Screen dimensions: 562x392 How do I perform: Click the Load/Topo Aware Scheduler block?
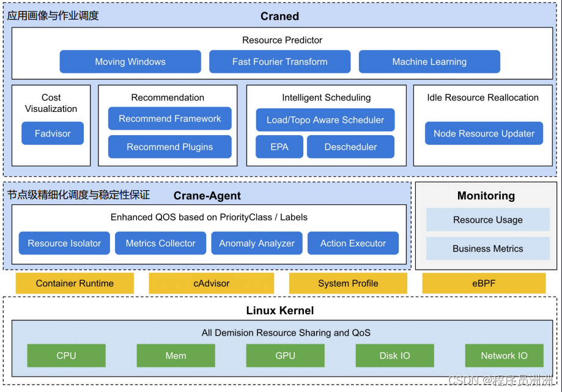tap(325, 120)
